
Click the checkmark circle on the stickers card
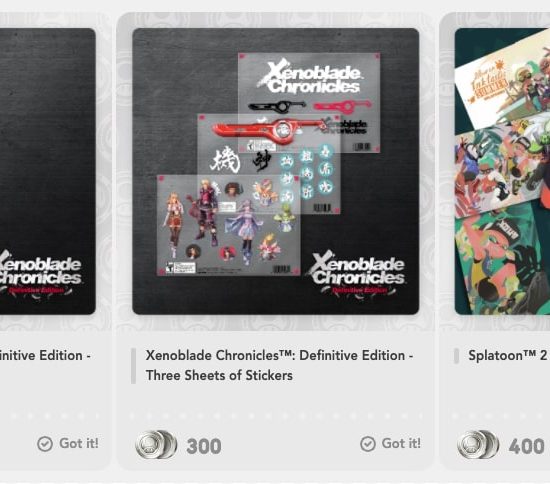pyautogui.click(x=368, y=444)
